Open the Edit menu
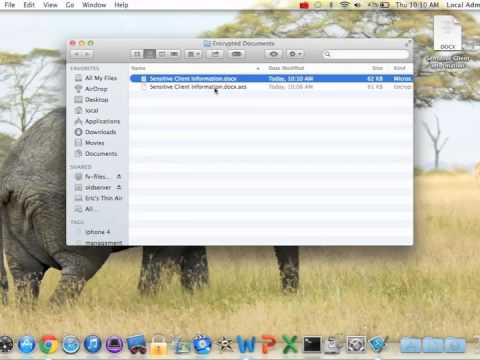 29,5
